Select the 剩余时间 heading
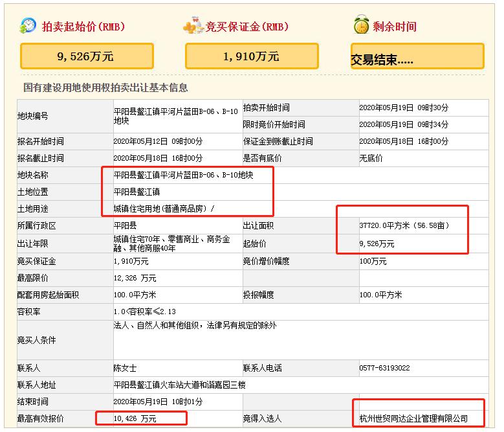 395,27
